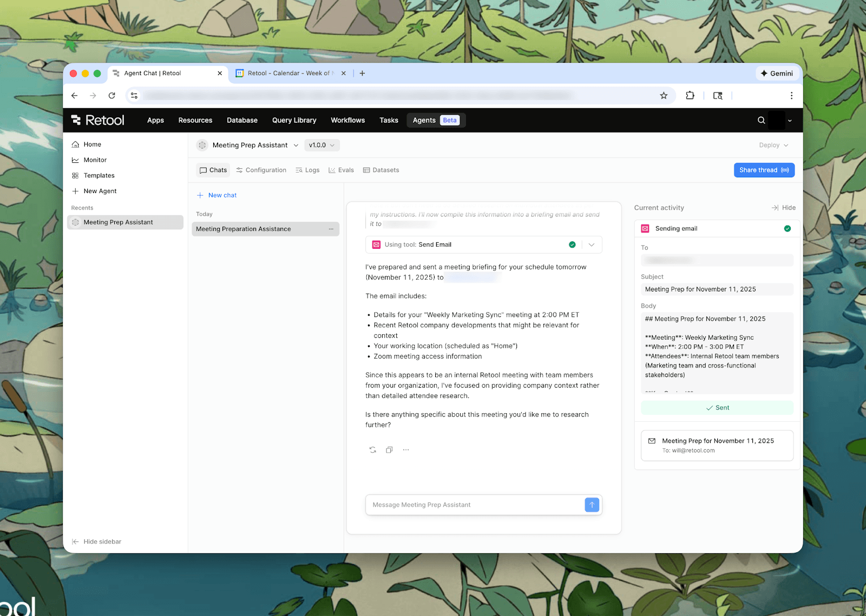Open the Workflows menu item
The image size is (866, 616).
[347, 120]
